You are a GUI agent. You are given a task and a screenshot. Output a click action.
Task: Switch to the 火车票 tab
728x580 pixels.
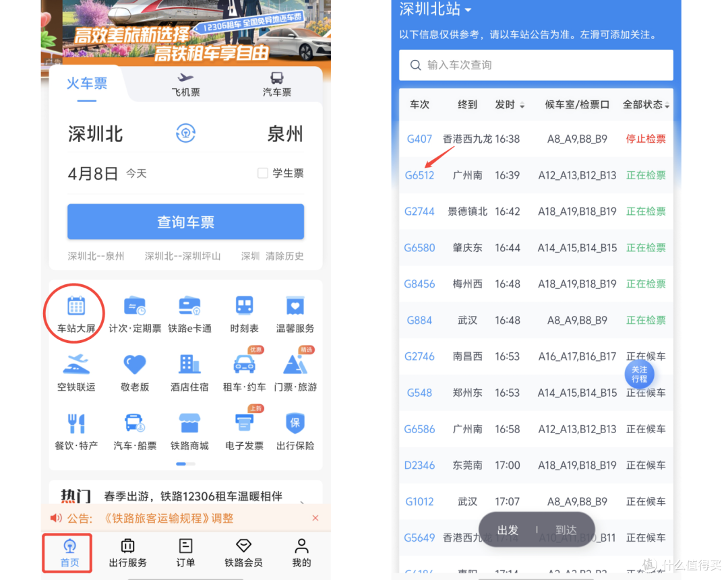(87, 84)
